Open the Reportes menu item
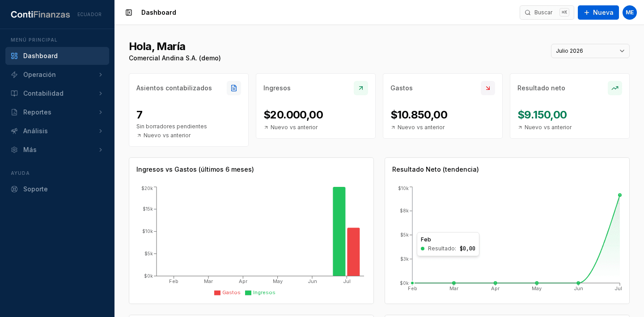Viewport: 644px width, 317px height. 57,112
